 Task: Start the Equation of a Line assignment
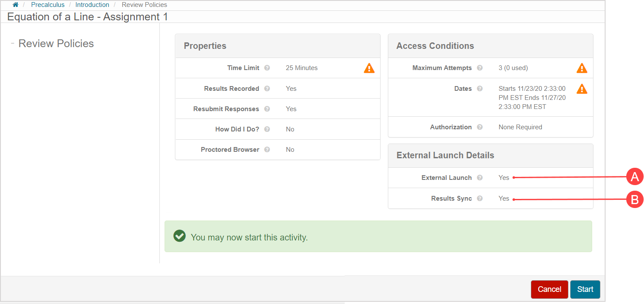coord(585,289)
